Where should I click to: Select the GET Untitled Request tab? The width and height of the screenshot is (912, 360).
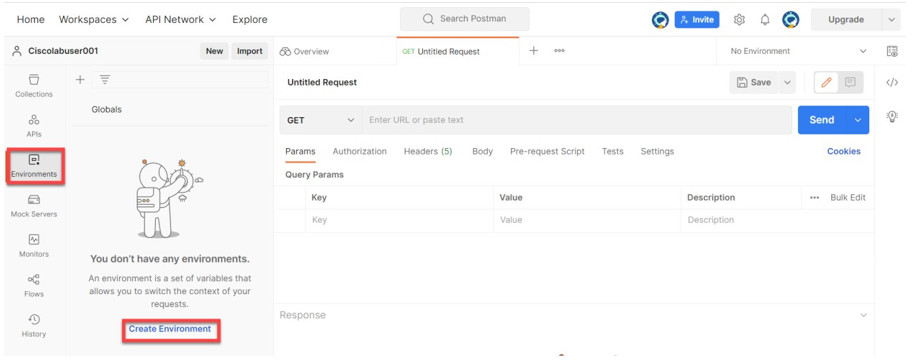[x=458, y=51]
